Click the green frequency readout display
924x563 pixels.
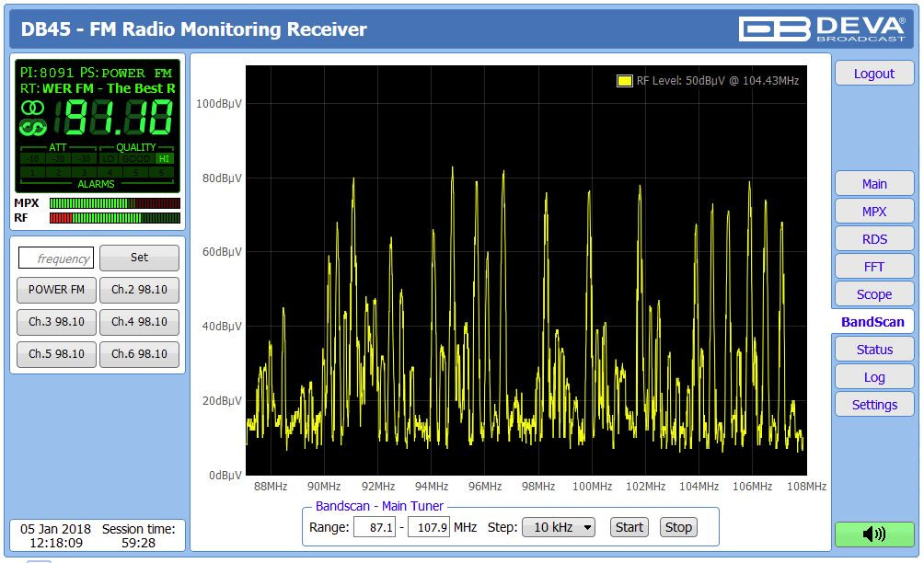(114, 117)
